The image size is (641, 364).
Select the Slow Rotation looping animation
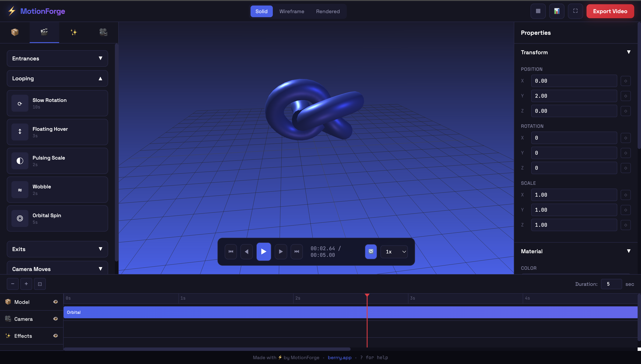pos(57,103)
